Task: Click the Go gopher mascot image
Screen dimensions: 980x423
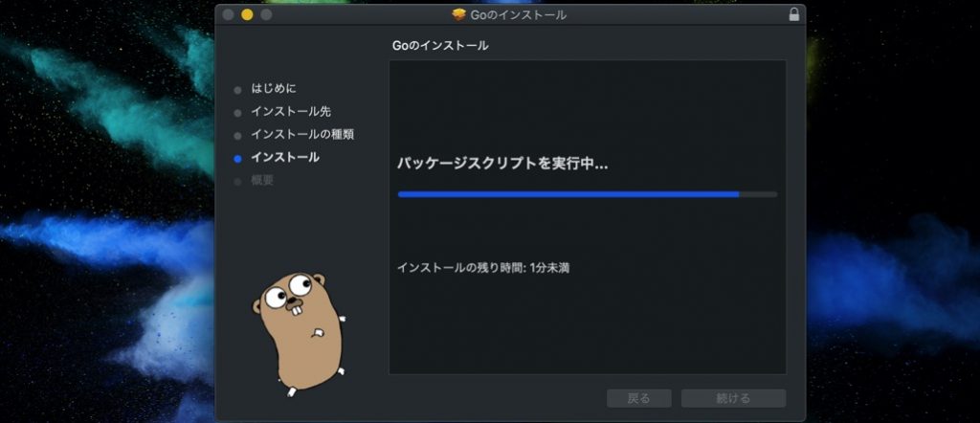Action: pos(299,334)
